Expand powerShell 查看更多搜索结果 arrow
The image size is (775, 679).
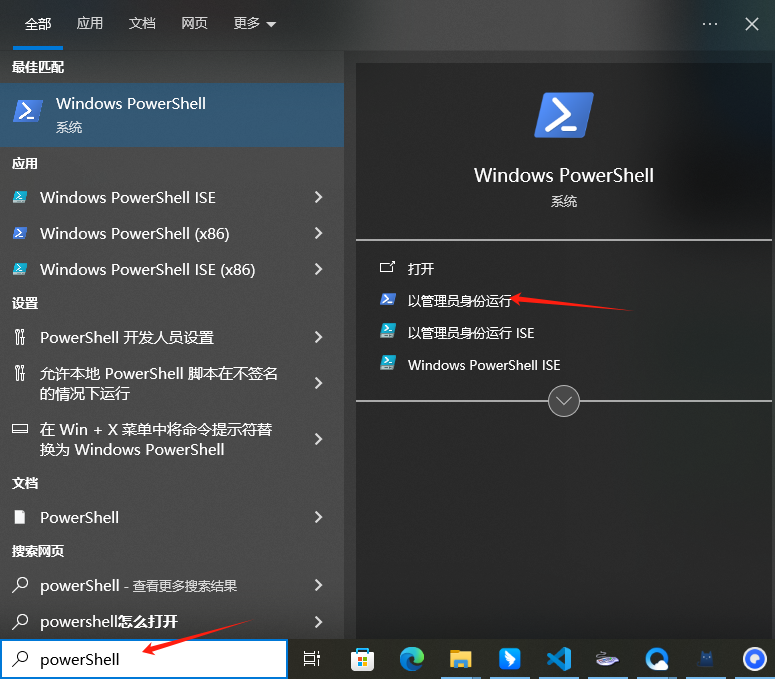318,585
